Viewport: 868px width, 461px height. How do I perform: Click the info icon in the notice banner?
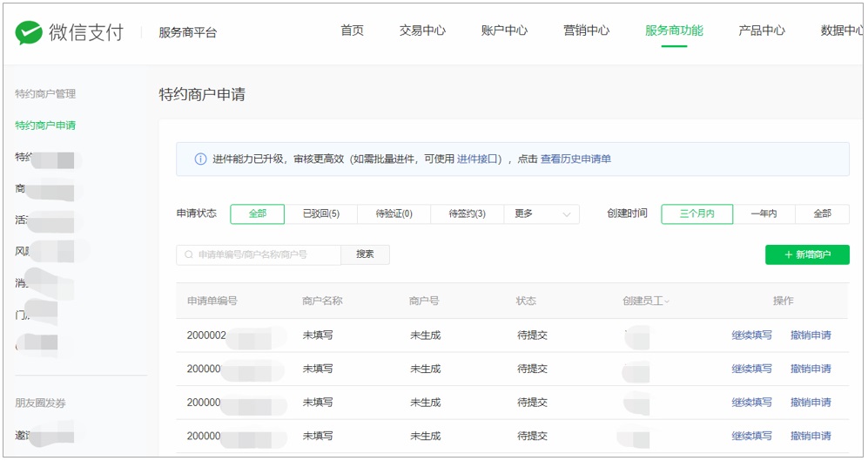200,159
